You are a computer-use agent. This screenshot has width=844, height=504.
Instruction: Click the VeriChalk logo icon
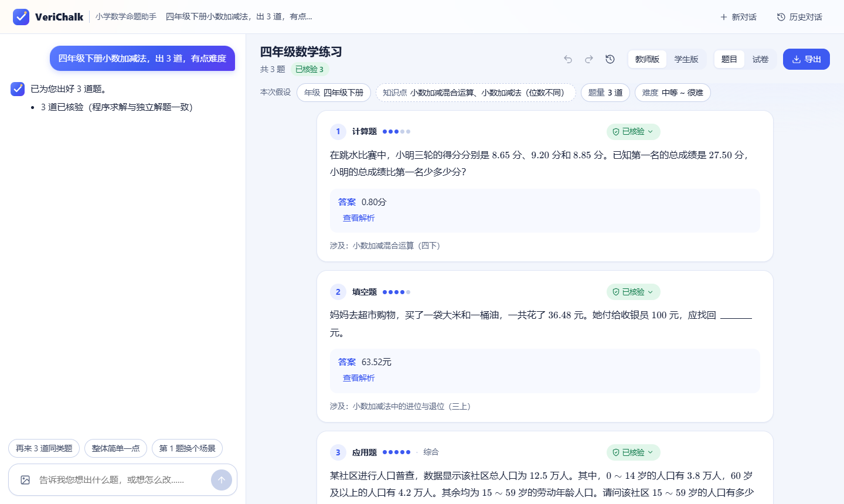pyautogui.click(x=21, y=17)
